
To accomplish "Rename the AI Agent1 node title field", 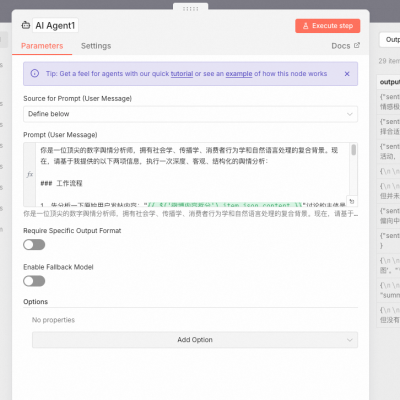I will pos(55,25).
